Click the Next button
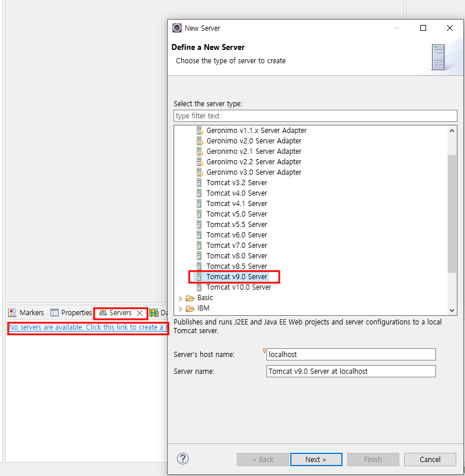This screenshot has width=465, height=476. click(316, 459)
